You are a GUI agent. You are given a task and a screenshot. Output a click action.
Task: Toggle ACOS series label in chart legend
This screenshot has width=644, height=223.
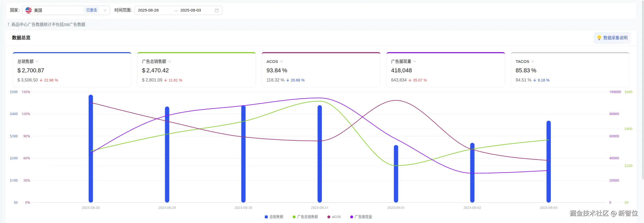pyautogui.click(x=336, y=217)
